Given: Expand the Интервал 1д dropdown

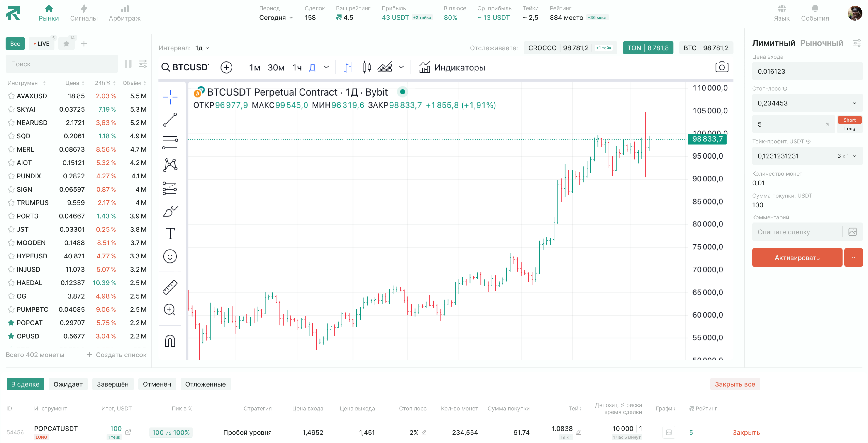Looking at the screenshot, I should [202, 48].
